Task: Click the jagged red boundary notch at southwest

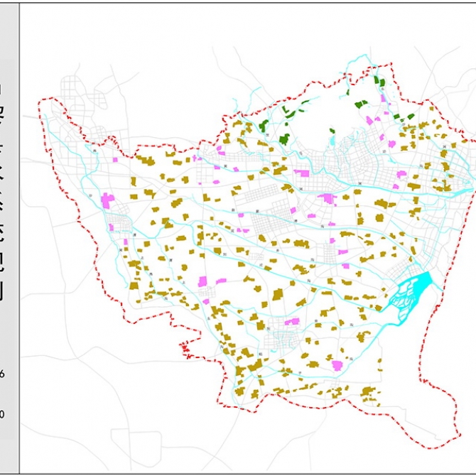Action: click(x=185, y=348)
